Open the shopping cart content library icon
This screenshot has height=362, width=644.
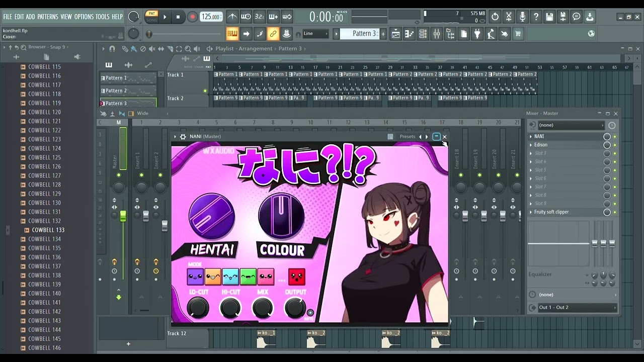[518, 34]
